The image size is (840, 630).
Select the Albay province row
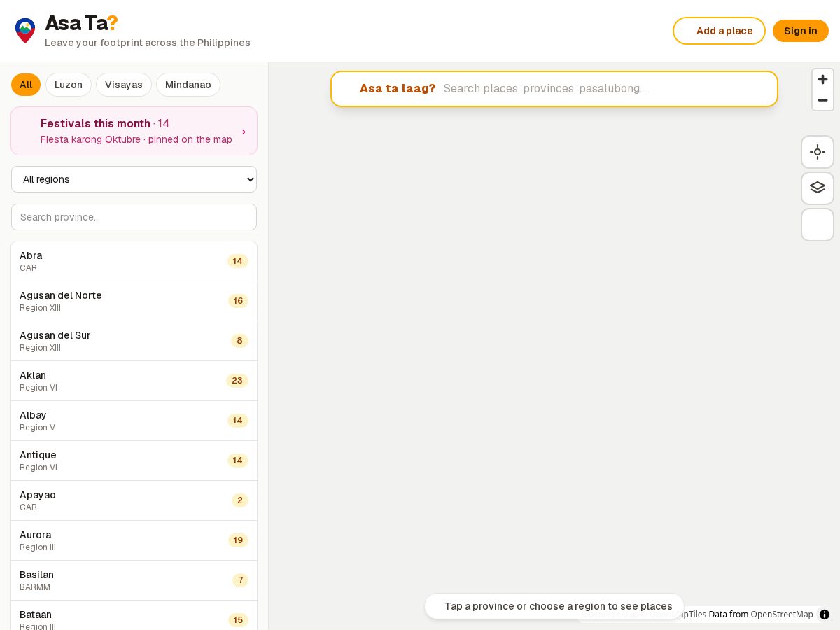pyautogui.click(x=134, y=421)
